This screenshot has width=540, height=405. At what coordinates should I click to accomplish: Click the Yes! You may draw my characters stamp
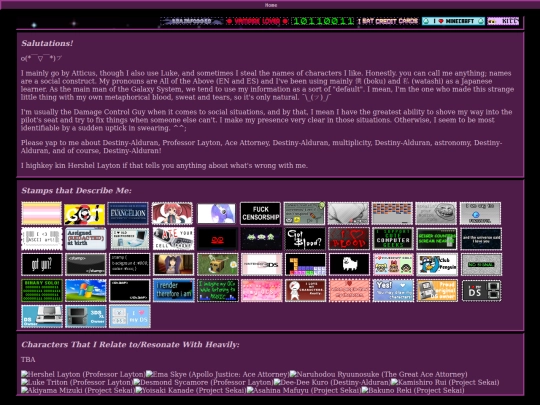[393, 291]
